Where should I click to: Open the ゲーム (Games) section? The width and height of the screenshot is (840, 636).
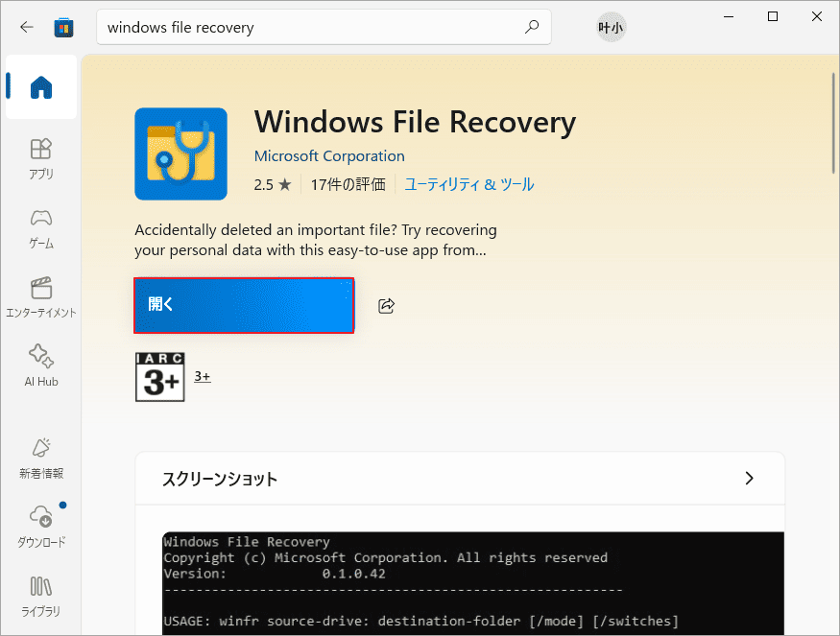pyautogui.click(x=41, y=228)
